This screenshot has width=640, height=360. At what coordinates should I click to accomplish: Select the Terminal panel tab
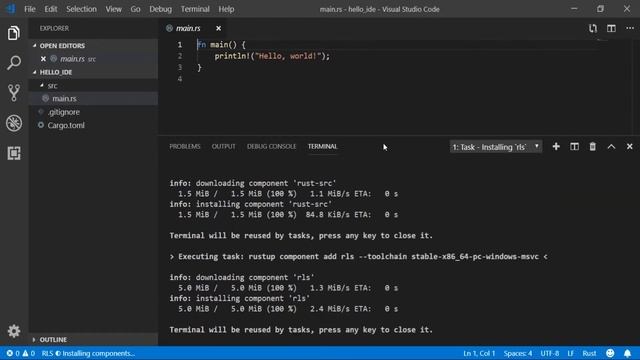(322, 147)
